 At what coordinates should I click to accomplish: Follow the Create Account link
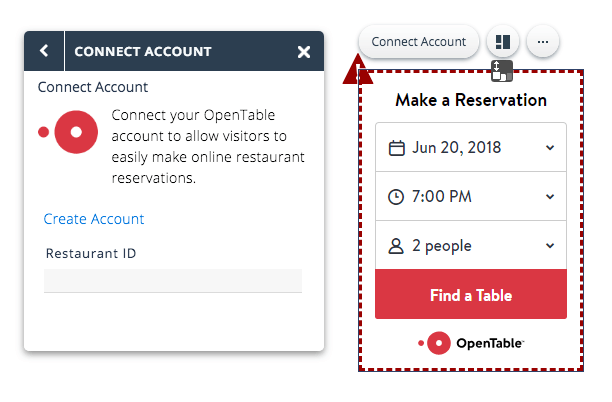pos(94,219)
